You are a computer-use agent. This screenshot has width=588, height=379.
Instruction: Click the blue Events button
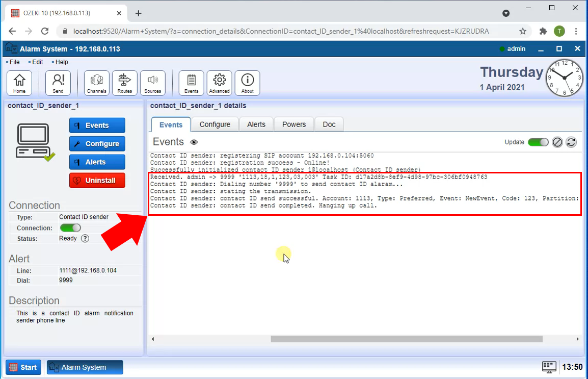(x=97, y=125)
